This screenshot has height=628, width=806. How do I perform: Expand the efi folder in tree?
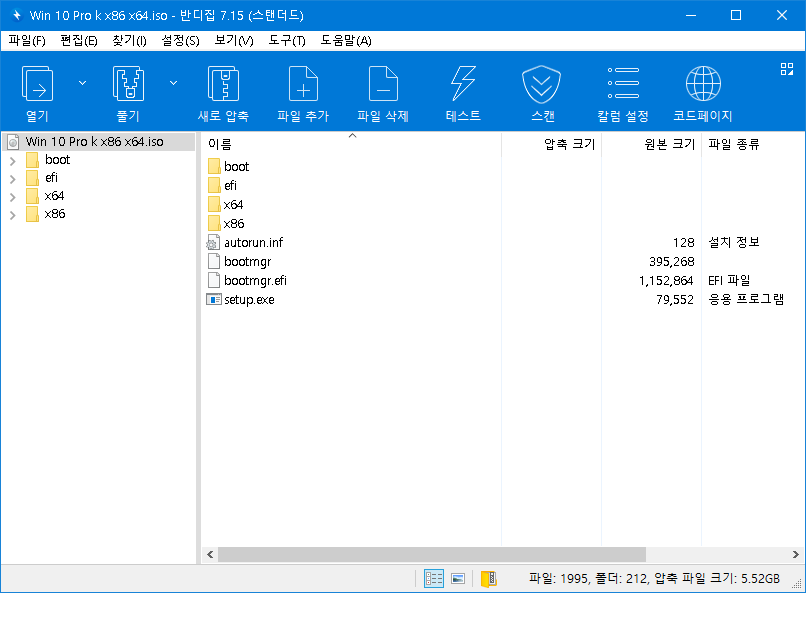pyautogui.click(x=13, y=179)
